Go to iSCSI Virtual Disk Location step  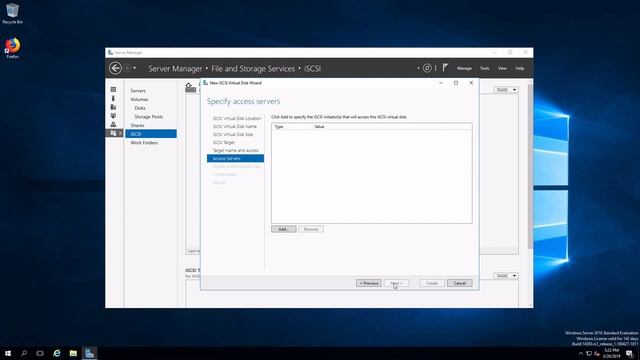237,118
